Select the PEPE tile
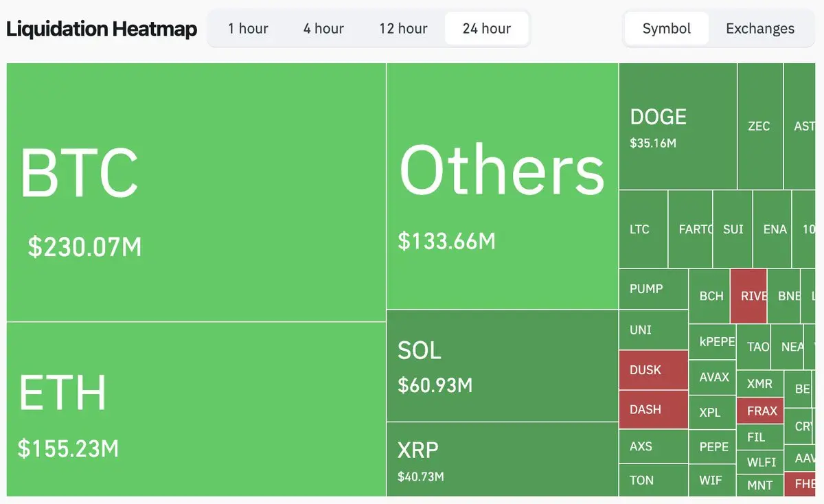This screenshot has height=504, width=824. 713,447
